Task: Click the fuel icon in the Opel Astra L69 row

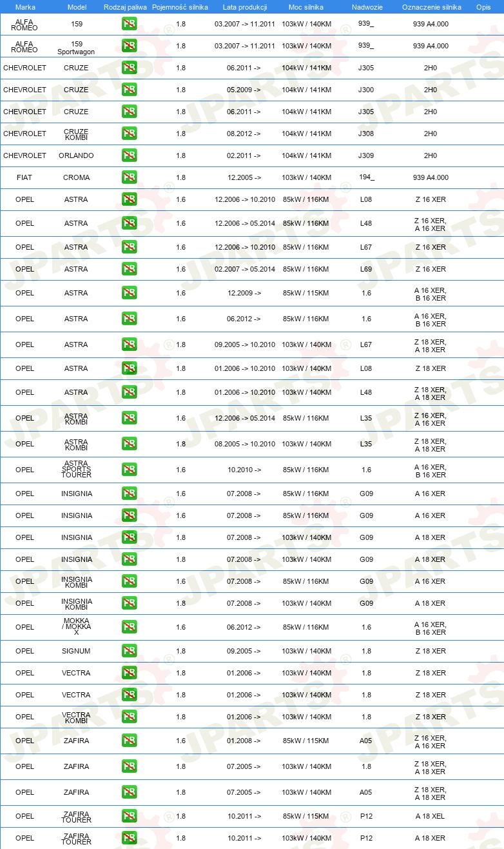Action: 129,269
